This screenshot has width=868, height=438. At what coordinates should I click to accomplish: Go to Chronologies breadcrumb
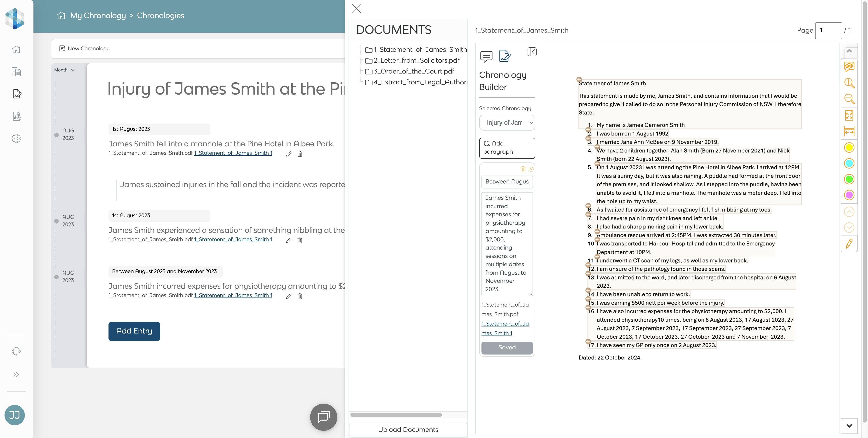160,16
